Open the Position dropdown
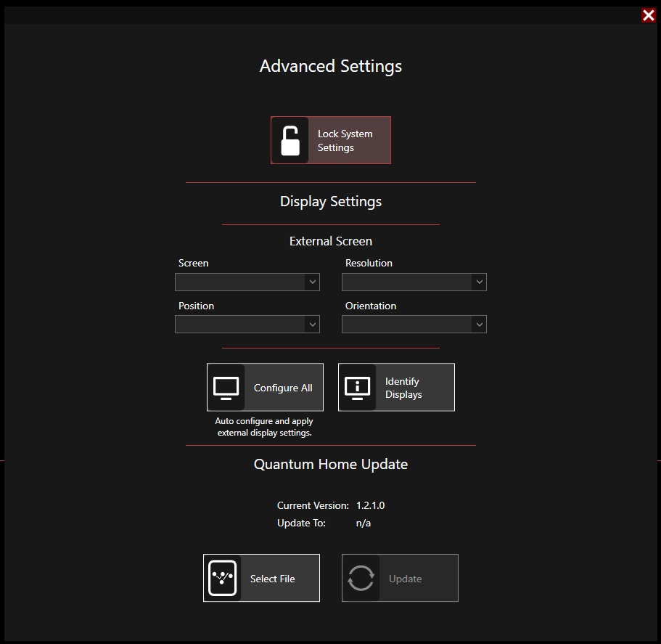This screenshot has height=644, width=661. click(x=247, y=325)
